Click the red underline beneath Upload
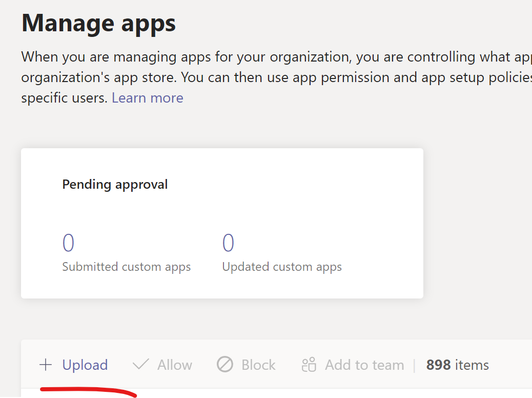532x398 pixels. coord(87,392)
